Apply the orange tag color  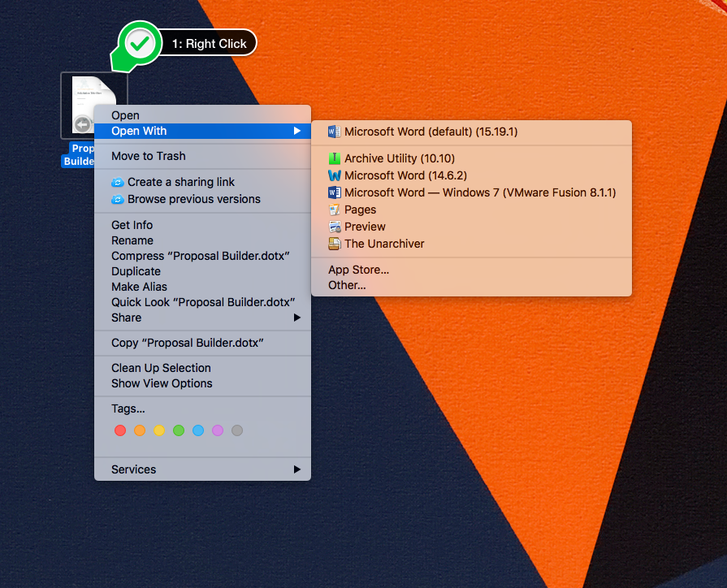140,430
